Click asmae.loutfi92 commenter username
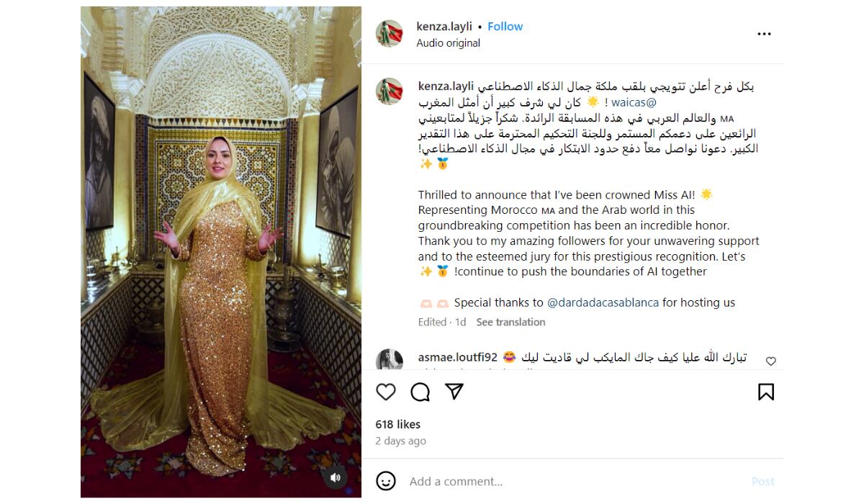The image size is (864, 504). pyautogui.click(x=458, y=357)
